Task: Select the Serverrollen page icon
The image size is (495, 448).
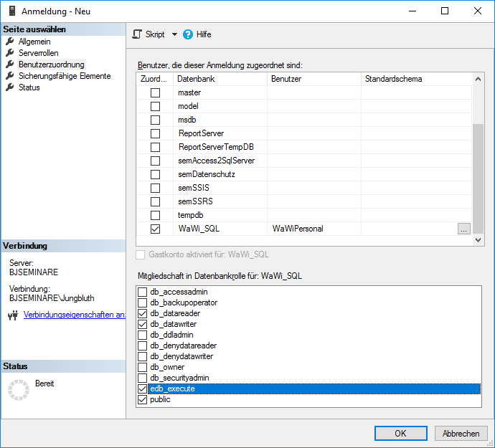Action: 10,53
